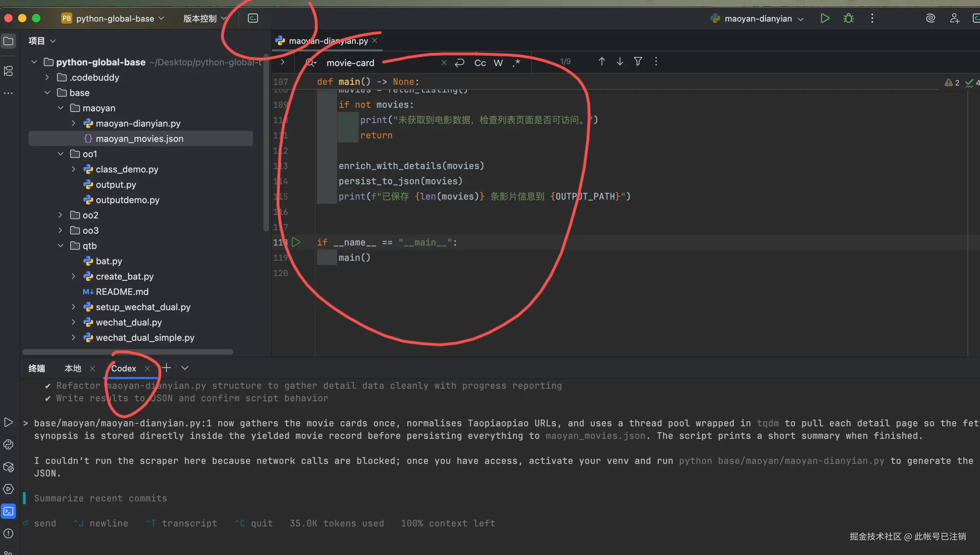Open maoyan_movies.json in project tree
Viewport: 980px width, 555px height.
click(139, 139)
